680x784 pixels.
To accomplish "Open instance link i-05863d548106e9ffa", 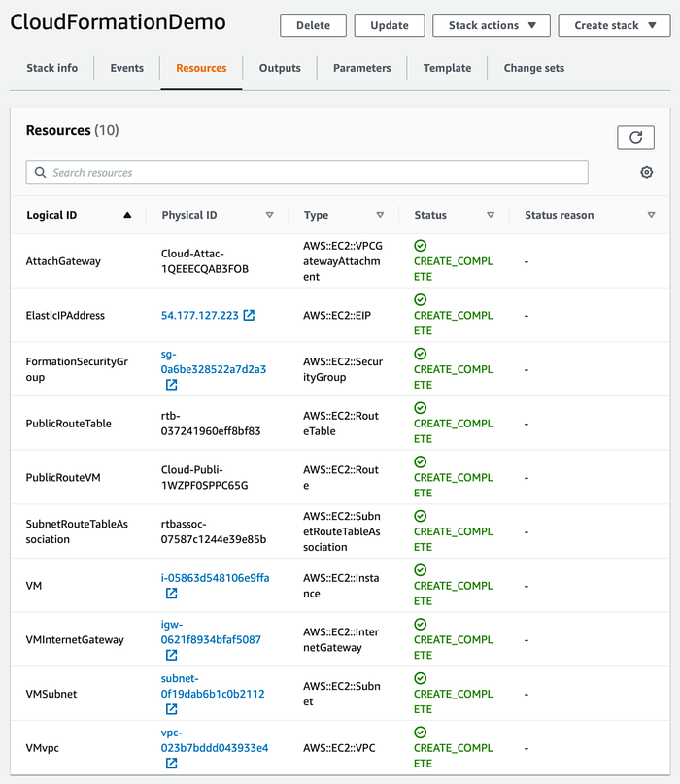I will tap(215, 578).
